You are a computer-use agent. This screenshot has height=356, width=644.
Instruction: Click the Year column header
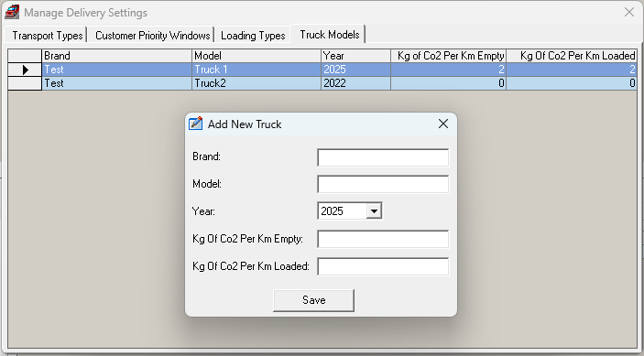coord(355,56)
